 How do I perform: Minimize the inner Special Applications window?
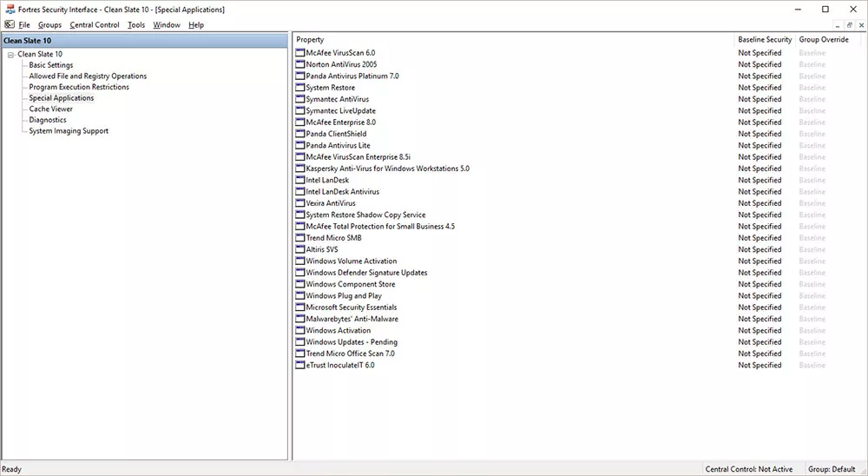click(x=838, y=25)
